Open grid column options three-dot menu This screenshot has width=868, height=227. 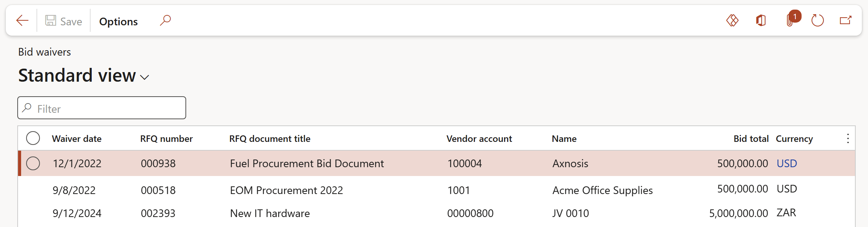click(x=848, y=138)
